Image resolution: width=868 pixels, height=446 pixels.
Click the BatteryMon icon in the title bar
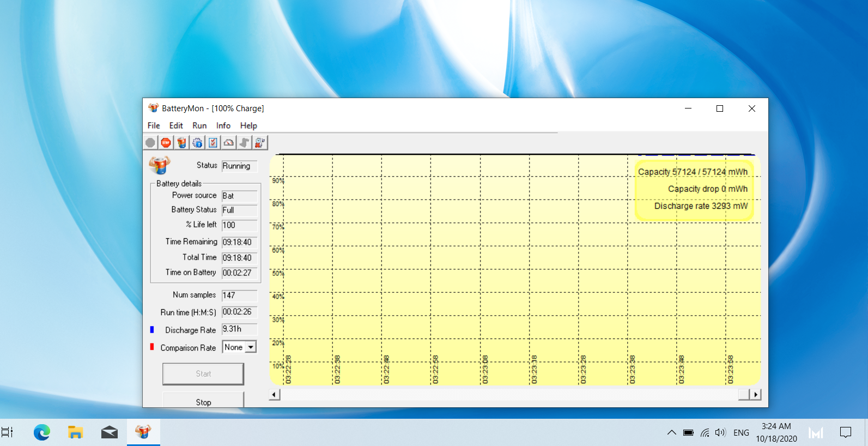pos(154,108)
